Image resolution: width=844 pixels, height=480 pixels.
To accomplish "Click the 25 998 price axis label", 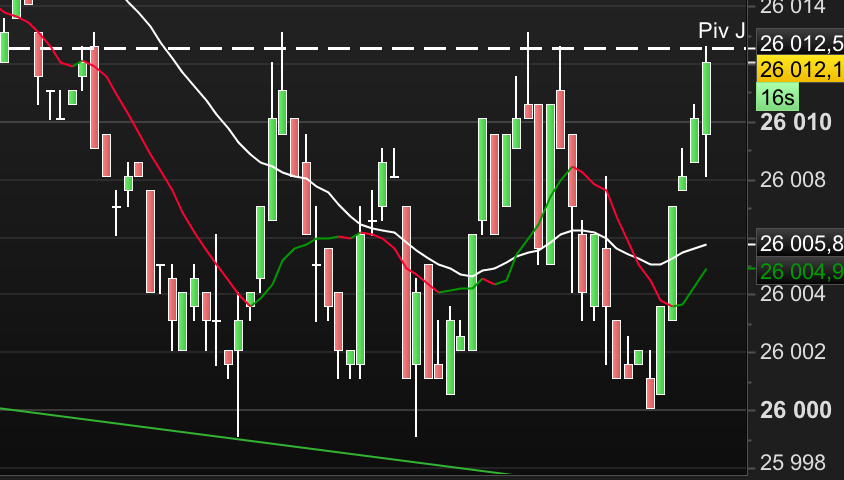I will [x=792, y=463].
